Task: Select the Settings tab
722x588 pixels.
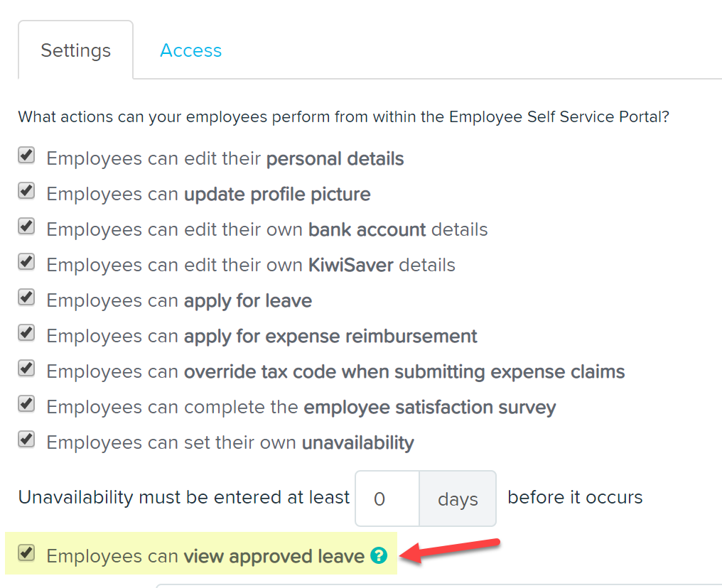Action: click(x=75, y=50)
